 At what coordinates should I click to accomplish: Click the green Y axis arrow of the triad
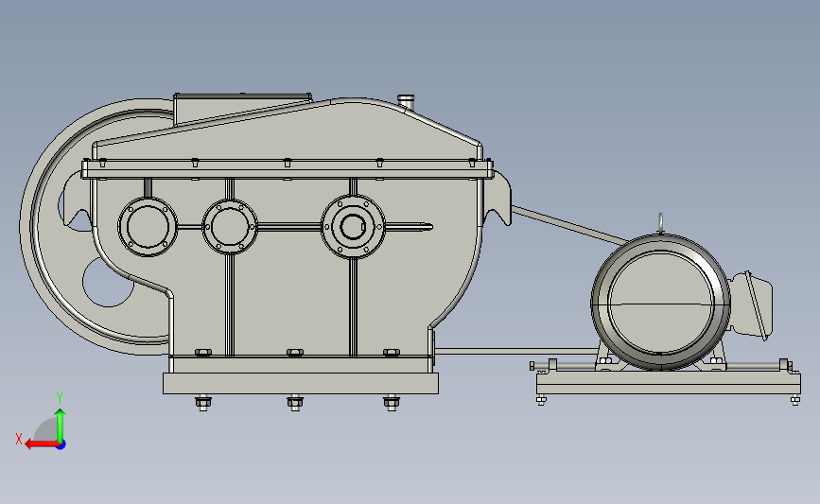(61, 425)
